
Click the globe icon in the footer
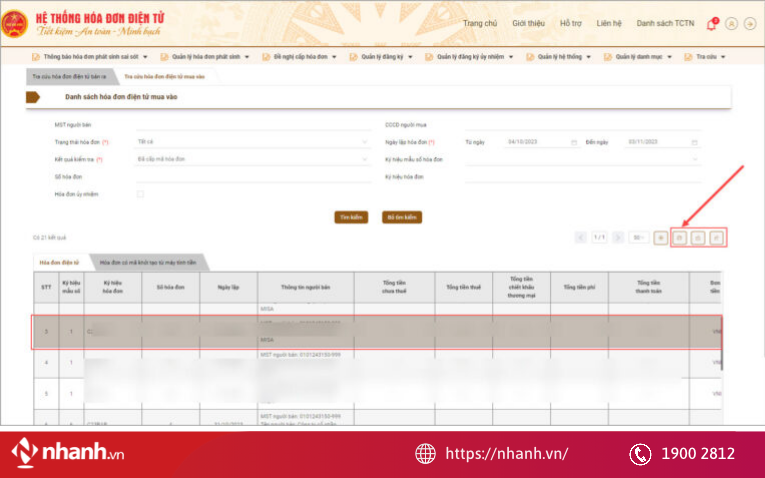(425, 454)
